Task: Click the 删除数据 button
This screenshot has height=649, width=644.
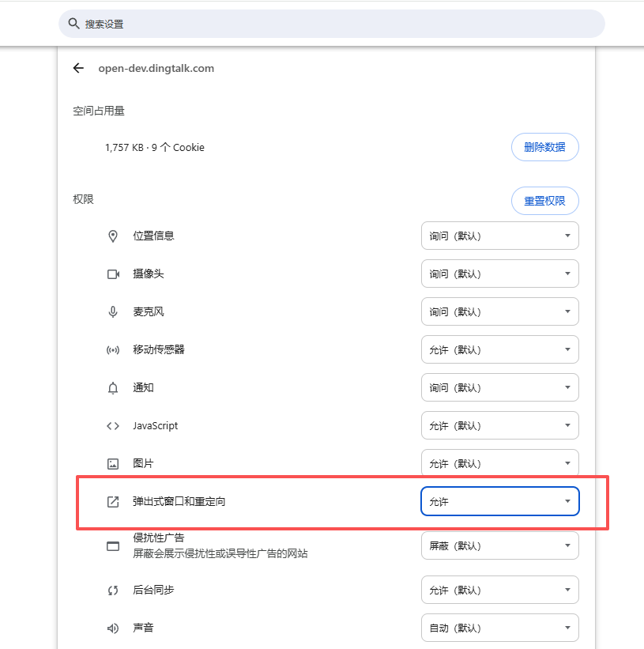Action: pyautogui.click(x=544, y=147)
